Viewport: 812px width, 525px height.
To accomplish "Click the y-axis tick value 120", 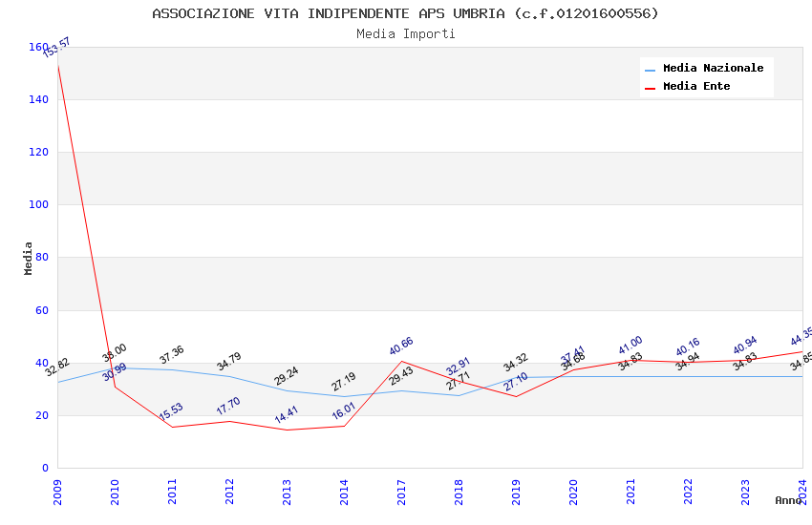I will click(x=38, y=152).
